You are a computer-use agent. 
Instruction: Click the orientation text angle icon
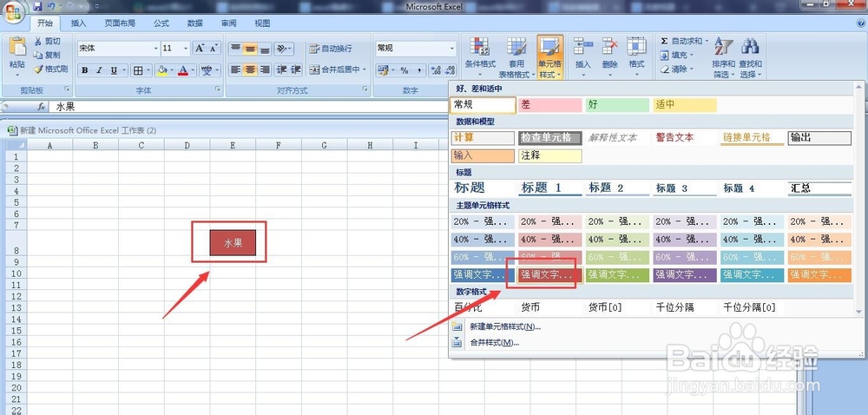281,49
